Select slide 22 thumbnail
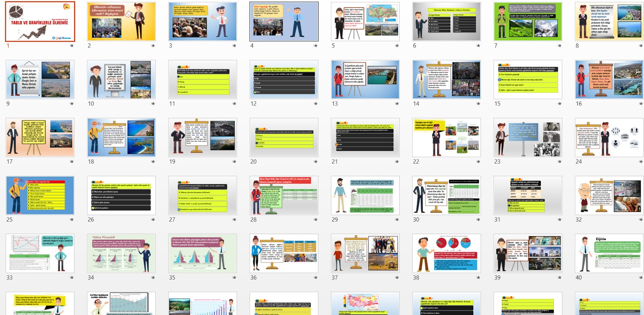Image resolution: width=644 pixels, height=315 pixels. 447,138
